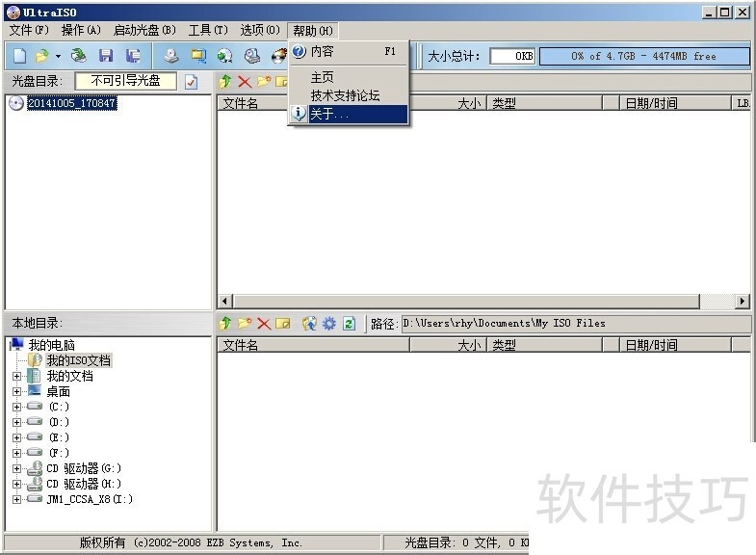Click the scrollbar left arrow in disc file list
The height and width of the screenshot is (555, 756).
click(224, 302)
